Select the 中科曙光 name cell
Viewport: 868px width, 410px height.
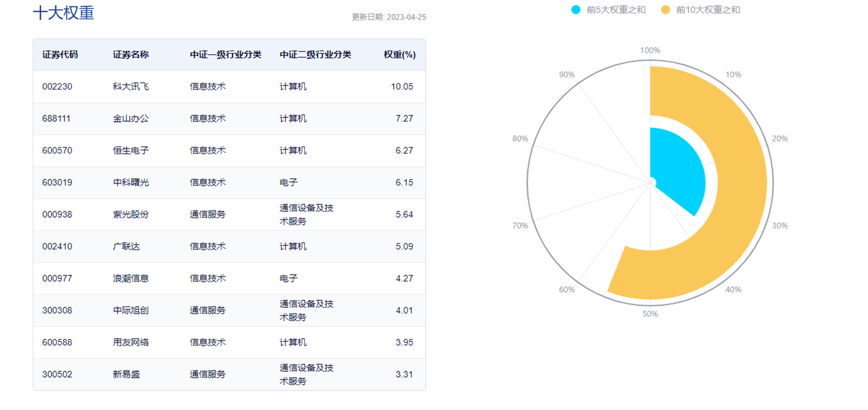(x=131, y=182)
